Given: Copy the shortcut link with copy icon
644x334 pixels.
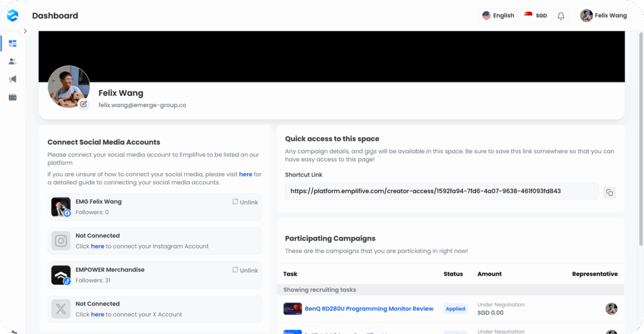Looking at the screenshot, I should click(x=609, y=192).
